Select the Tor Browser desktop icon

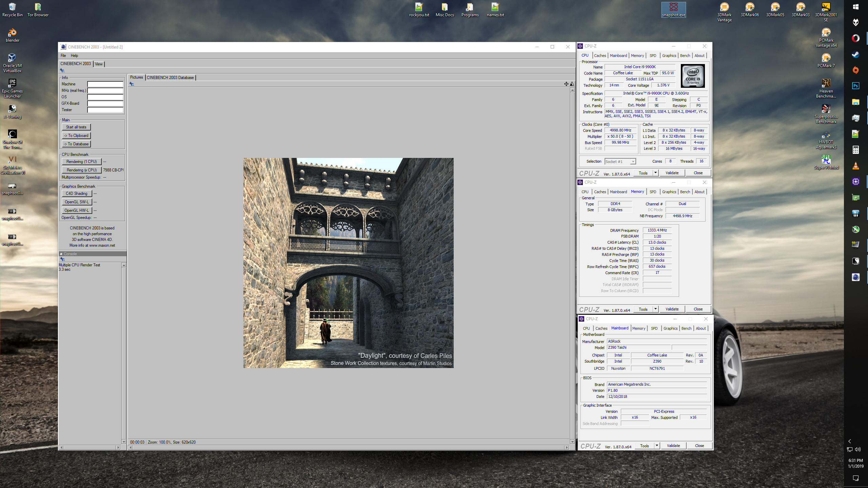point(38,10)
